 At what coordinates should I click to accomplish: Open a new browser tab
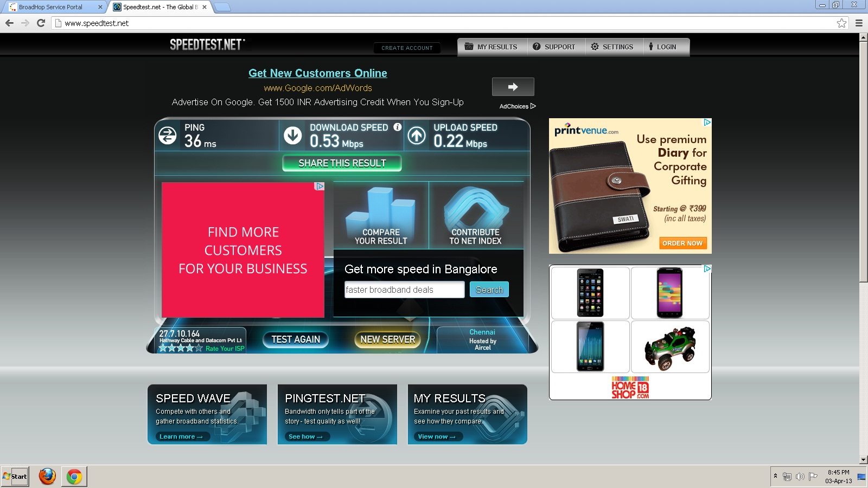click(222, 7)
